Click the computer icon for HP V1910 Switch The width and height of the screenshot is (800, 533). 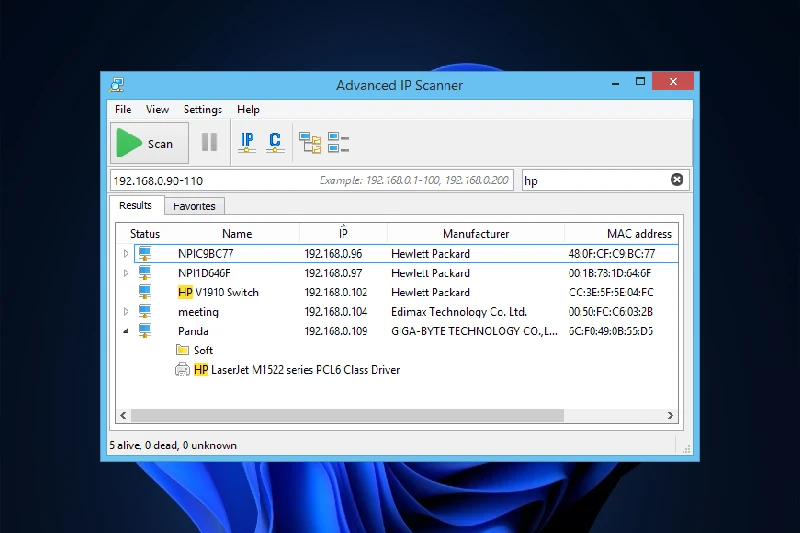(x=145, y=292)
